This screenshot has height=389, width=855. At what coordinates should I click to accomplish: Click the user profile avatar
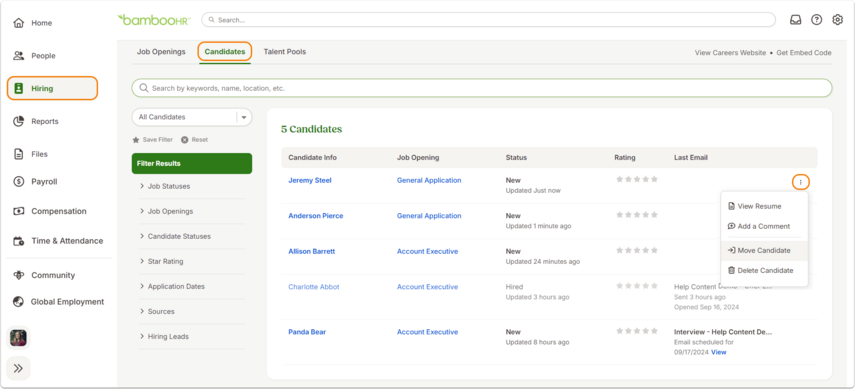19,338
